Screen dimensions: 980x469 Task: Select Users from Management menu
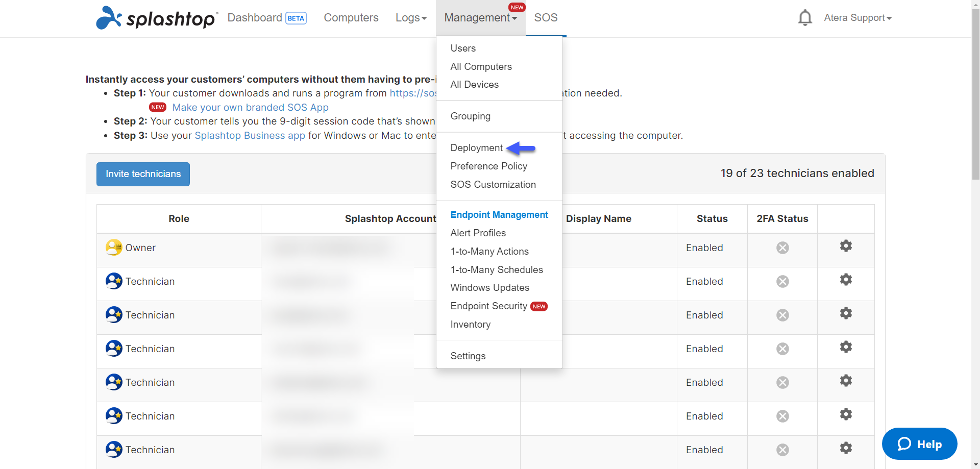[463, 48]
